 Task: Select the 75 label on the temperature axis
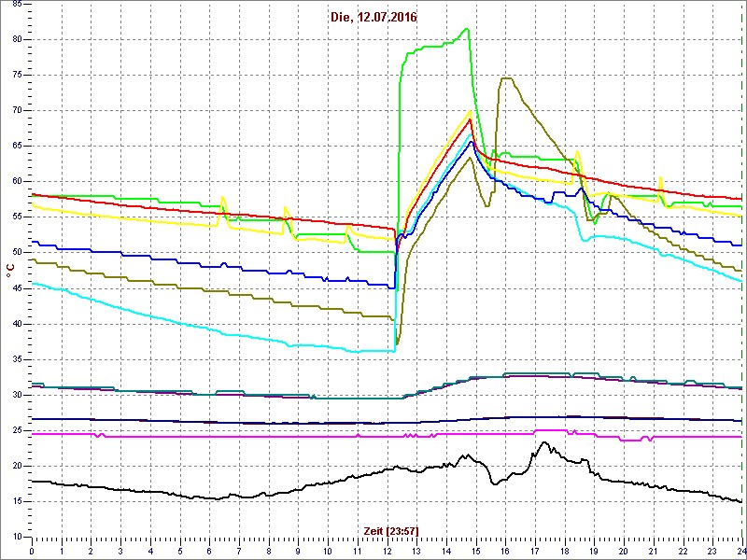(x=16, y=76)
